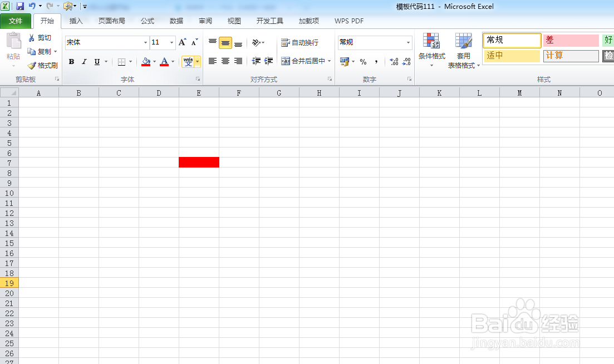
Task: Click Wrap Text (自动换行) button
Action: (x=299, y=42)
